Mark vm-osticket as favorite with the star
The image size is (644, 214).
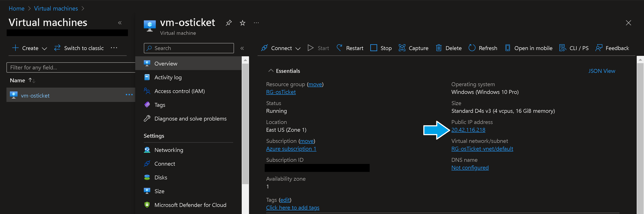tap(243, 23)
